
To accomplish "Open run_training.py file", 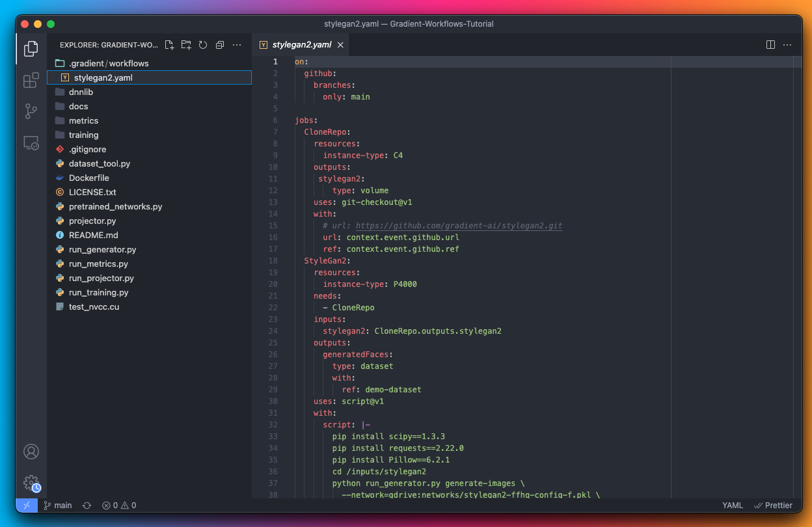I will pyautogui.click(x=150, y=292).
